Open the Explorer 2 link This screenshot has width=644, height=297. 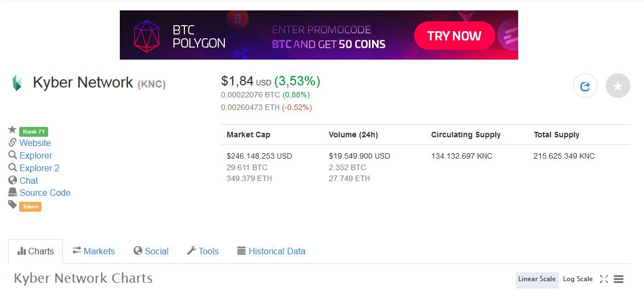(39, 168)
